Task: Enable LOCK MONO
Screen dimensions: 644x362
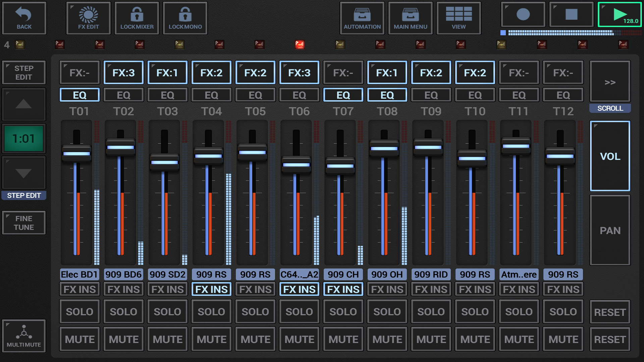Action: [185, 18]
